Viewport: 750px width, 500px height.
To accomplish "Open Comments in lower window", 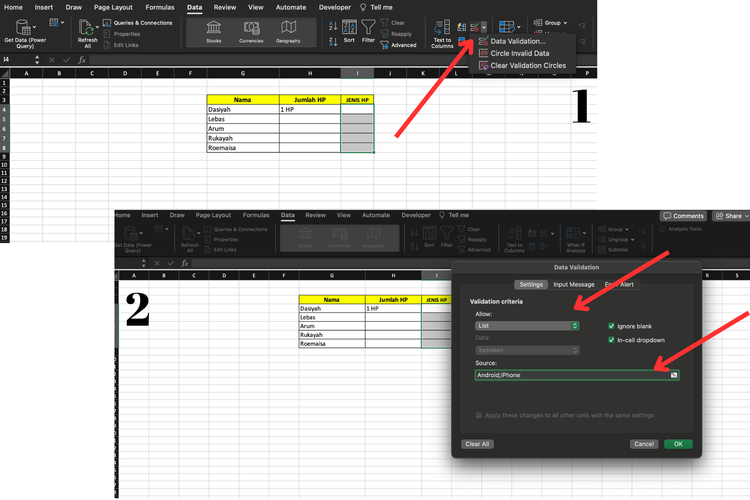I will point(684,216).
